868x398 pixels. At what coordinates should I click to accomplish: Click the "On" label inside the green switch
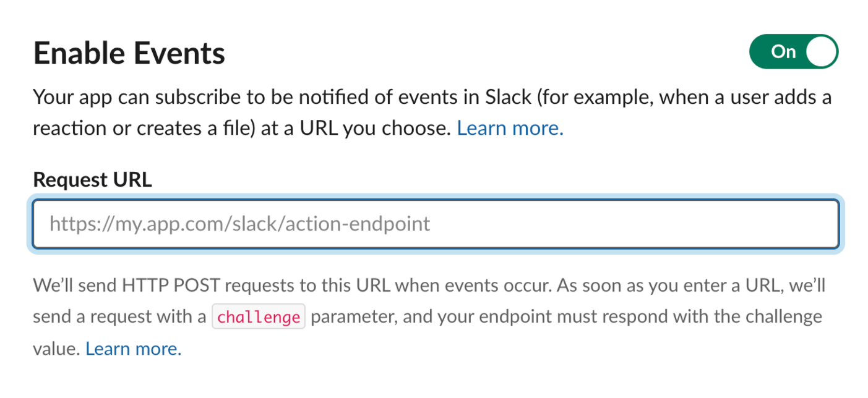tap(783, 52)
